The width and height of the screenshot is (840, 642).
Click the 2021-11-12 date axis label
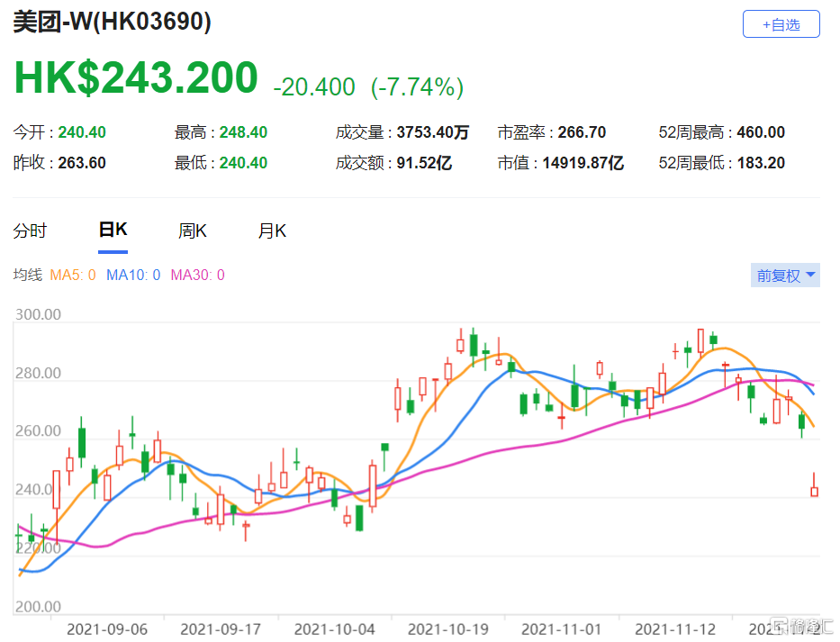675,629
